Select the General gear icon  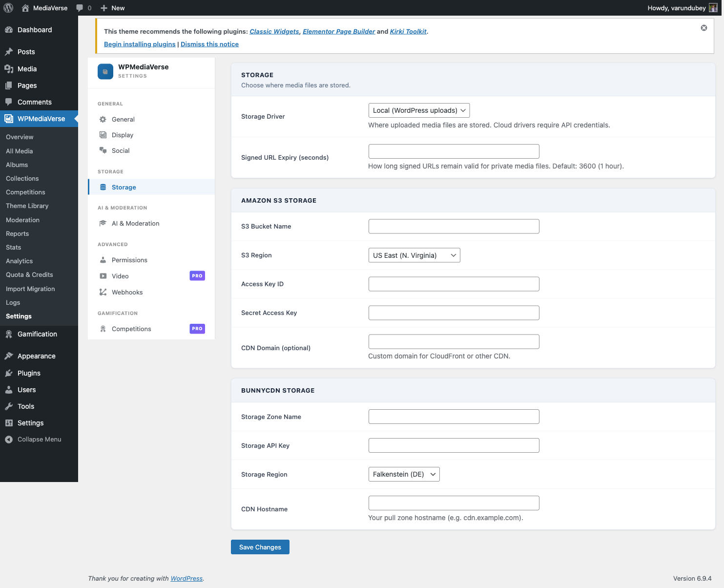103,119
